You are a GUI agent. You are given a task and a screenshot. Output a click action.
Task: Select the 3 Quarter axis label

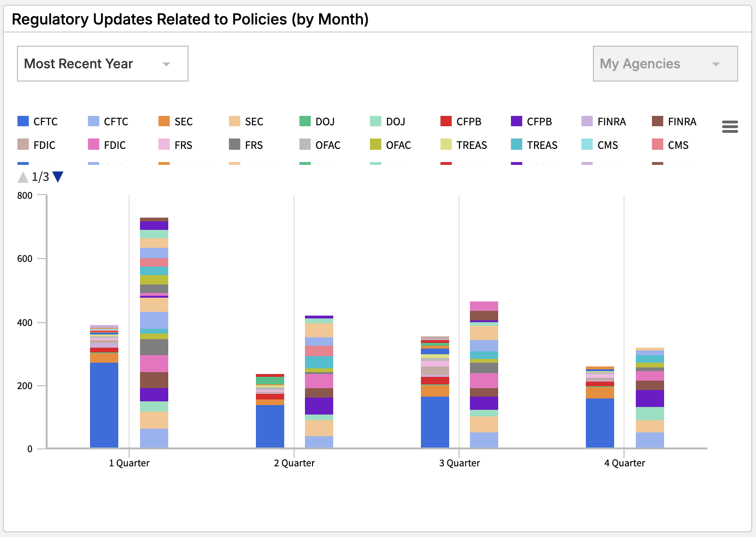(459, 463)
